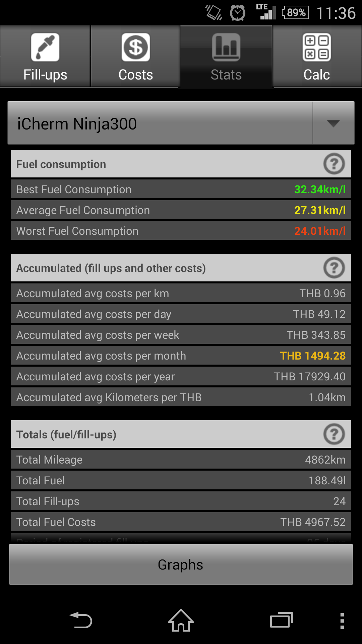Tap the fuel dropper icon
362x644 pixels.
(x=45, y=47)
